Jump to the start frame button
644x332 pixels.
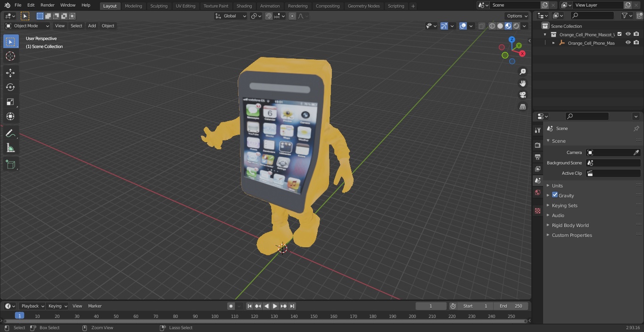point(250,306)
